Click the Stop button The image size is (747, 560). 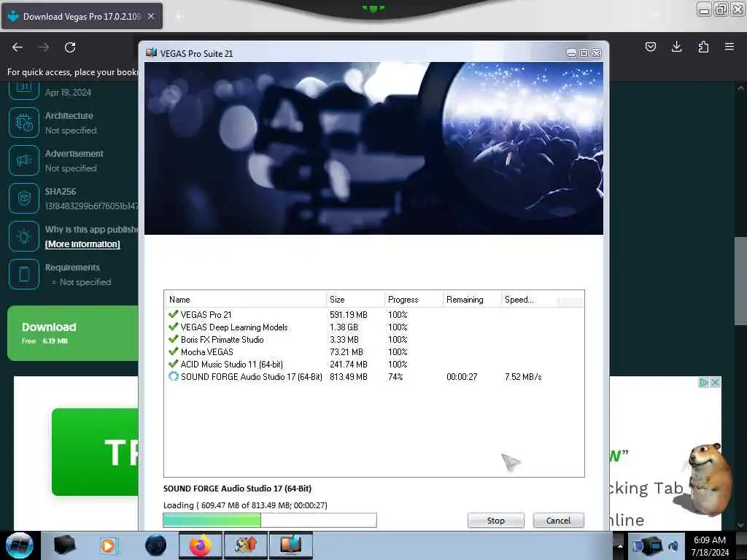coord(496,521)
